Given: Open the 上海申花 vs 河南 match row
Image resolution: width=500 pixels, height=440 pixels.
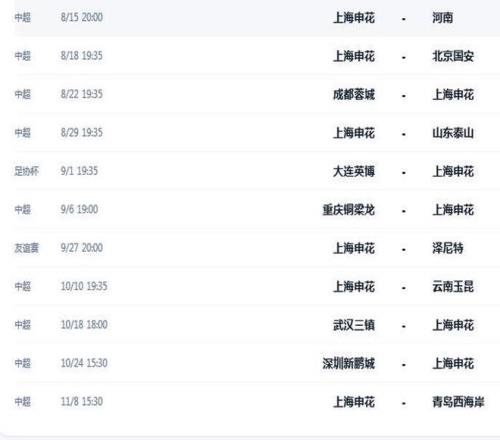Looking at the screenshot, I should (x=257, y=18).
